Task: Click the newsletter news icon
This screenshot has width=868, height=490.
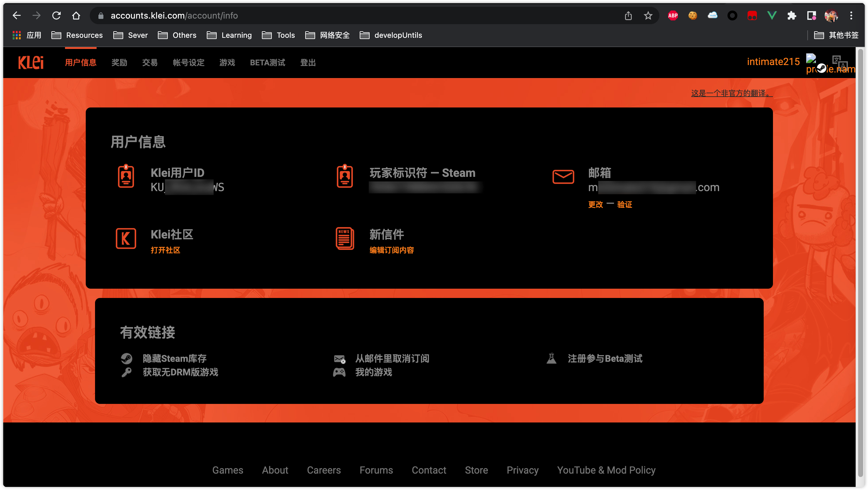Action: pos(344,238)
